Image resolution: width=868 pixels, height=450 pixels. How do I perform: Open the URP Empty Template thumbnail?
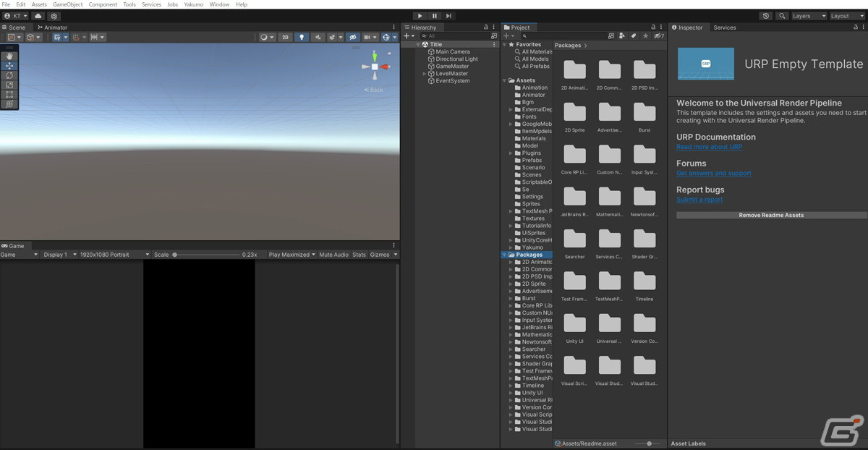706,64
